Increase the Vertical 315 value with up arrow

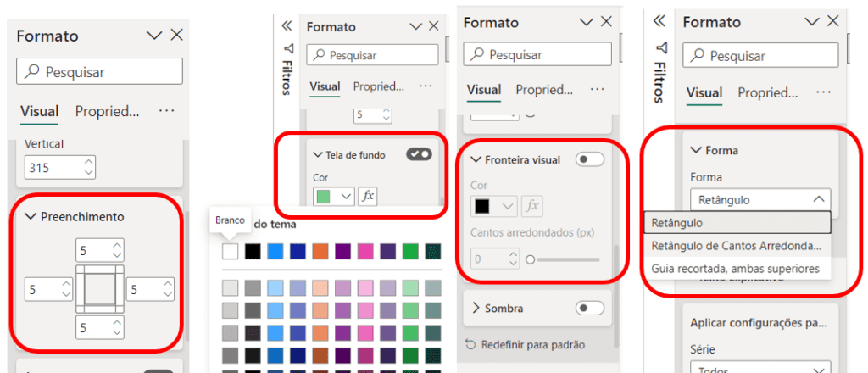point(87,163)
